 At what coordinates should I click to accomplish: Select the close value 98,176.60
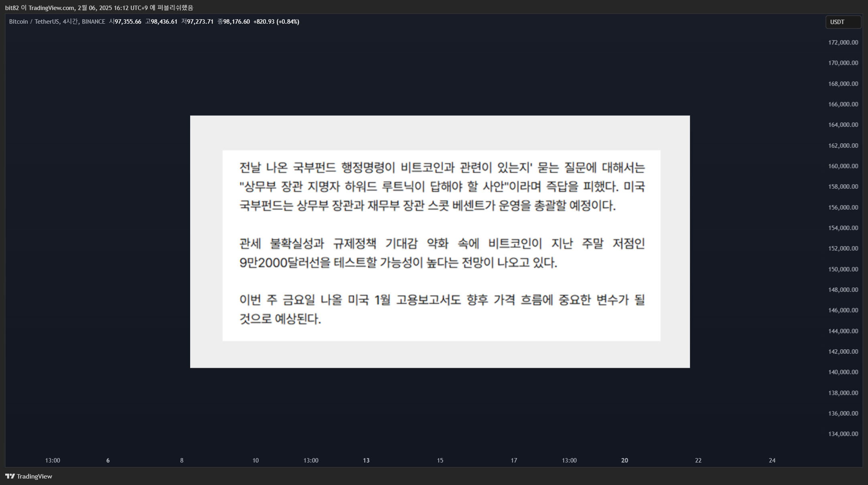tap(236, 22)
